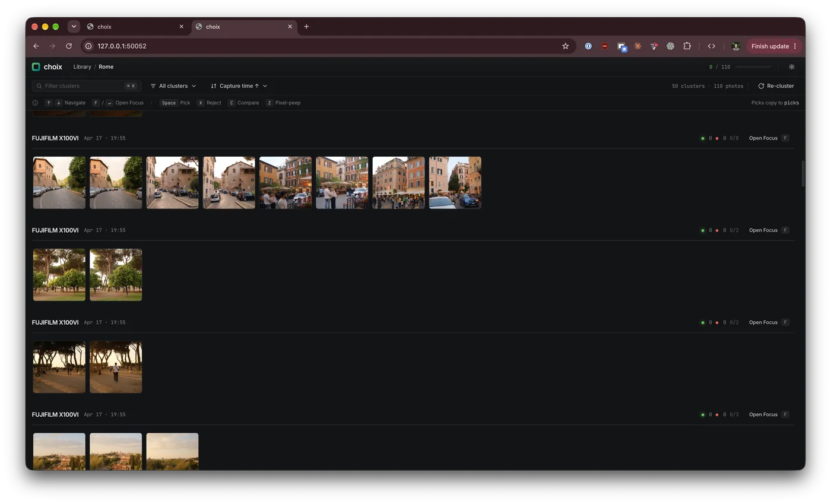Close the active choix tab
831x504 pixels.
[290, 27]
